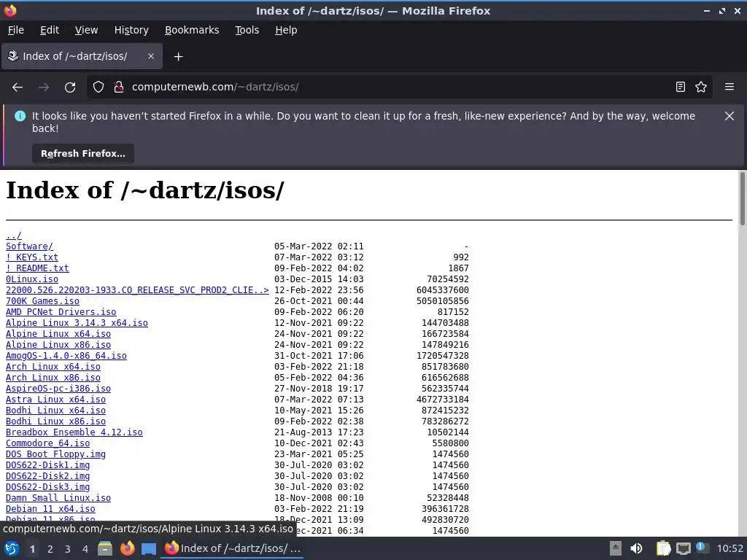Activate Firefox window taskbar entry
747x560 pixels.
pos(233,548)
